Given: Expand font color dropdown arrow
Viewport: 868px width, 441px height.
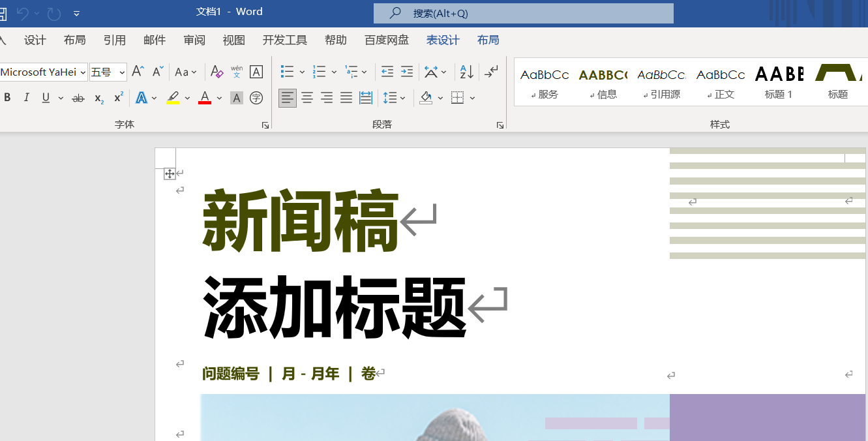Looking at the screenshot, I should (219, 99).
